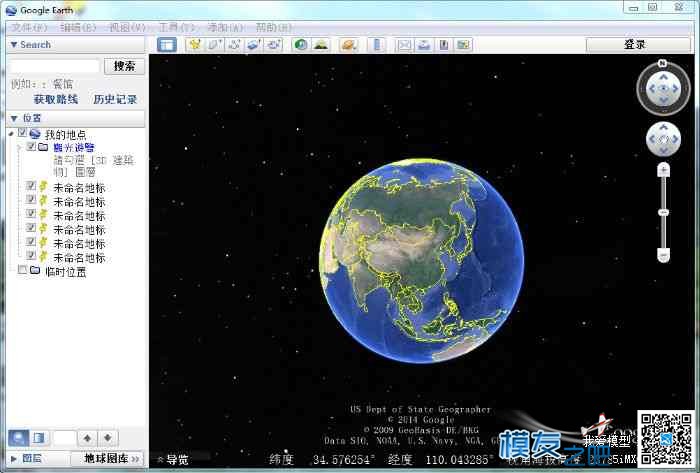Select the 临时位置 folder
The height and width of the screenshot is (473, 700).
pos(66,272)
